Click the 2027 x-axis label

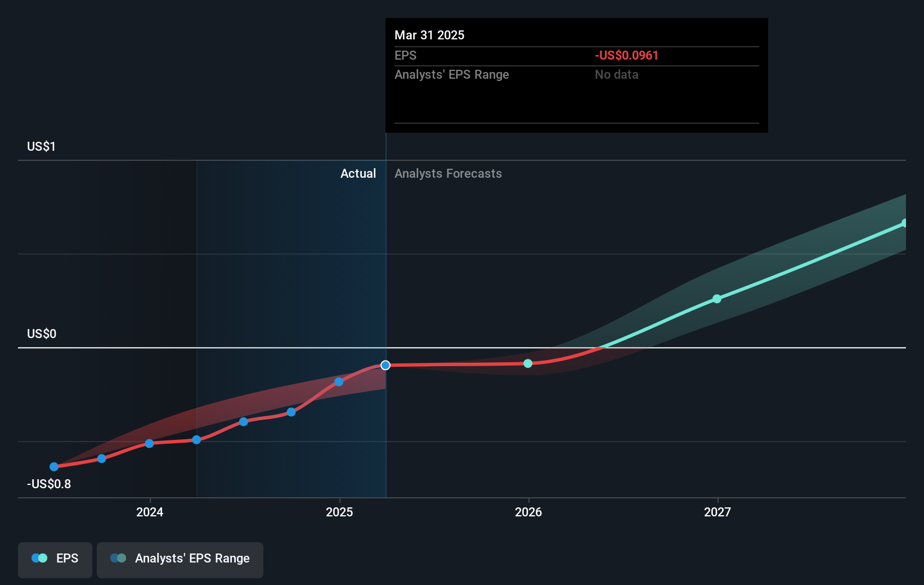point(717,512)
